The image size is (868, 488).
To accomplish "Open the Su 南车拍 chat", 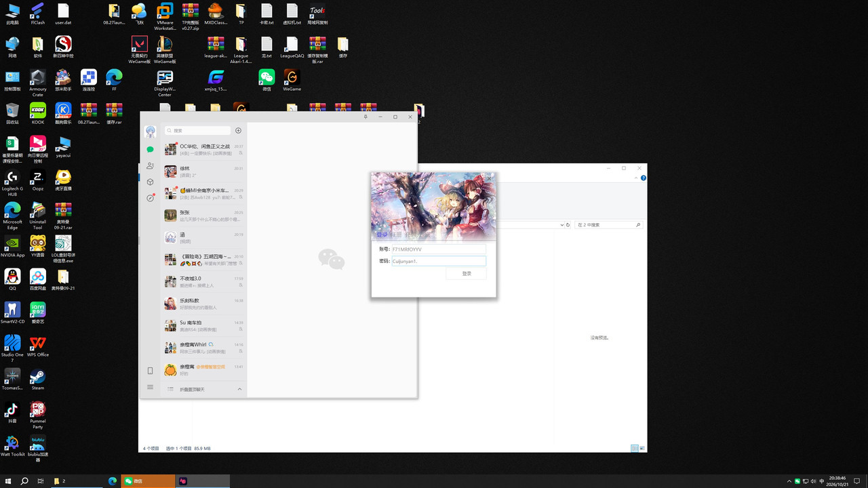I will 203,325.
